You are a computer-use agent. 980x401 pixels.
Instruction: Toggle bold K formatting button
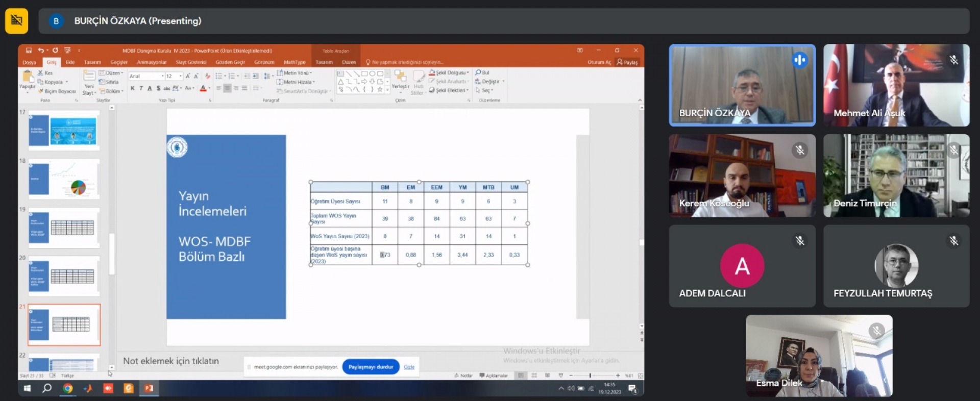coord(133,88)
